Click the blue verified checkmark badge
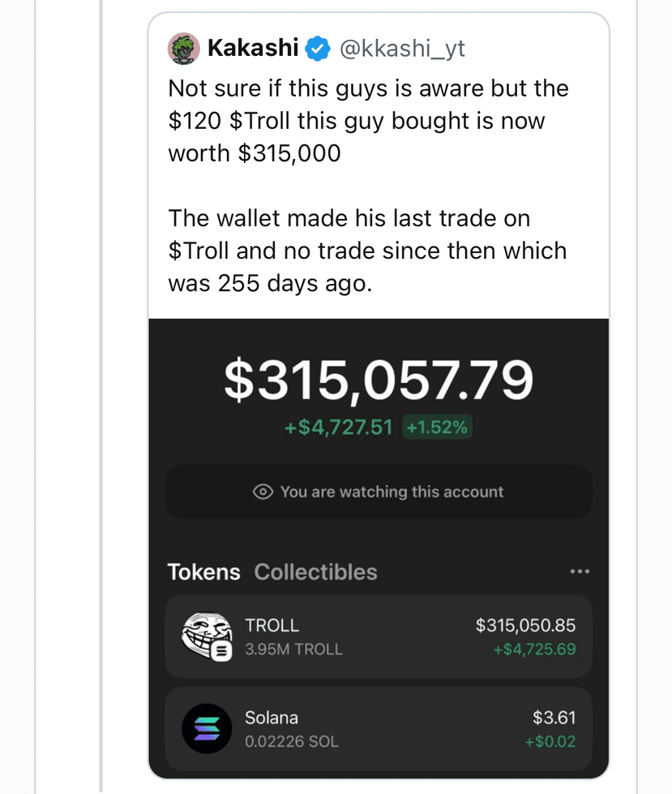 point(318,49)
